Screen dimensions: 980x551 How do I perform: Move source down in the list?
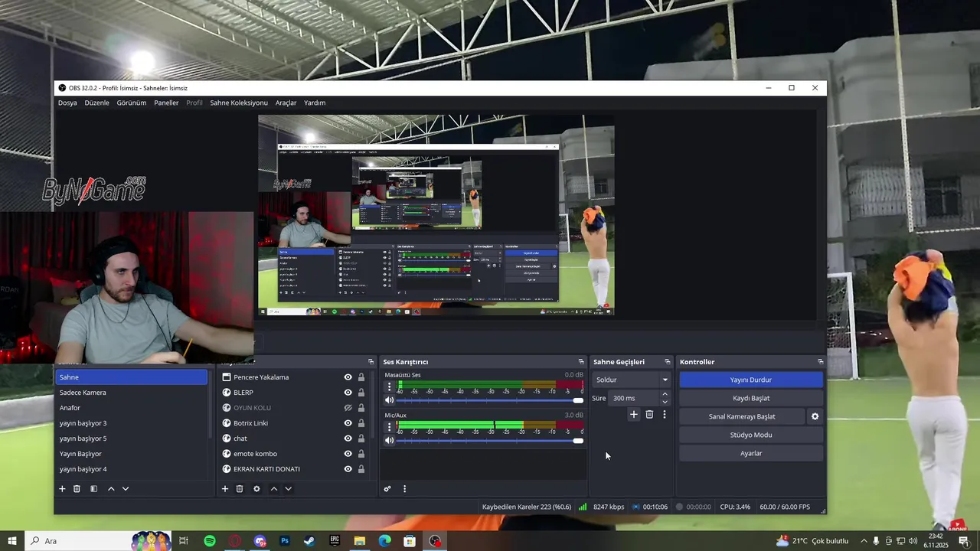[x=288, y=489]
